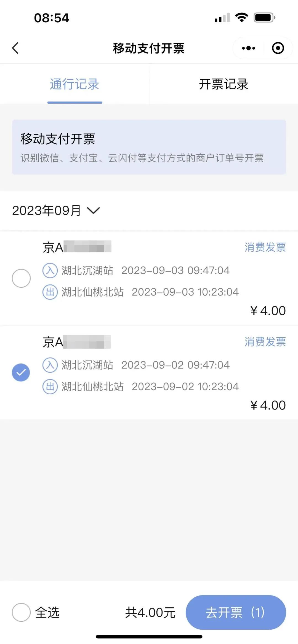Tap exit icon on the 09-03 record
298x644 pixels.
(x=50, y=292)
